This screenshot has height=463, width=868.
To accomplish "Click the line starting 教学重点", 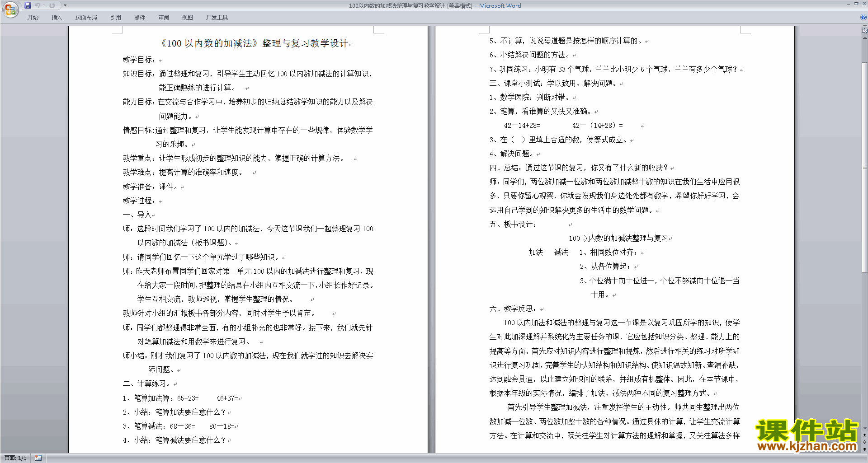I will pos(233,158).
